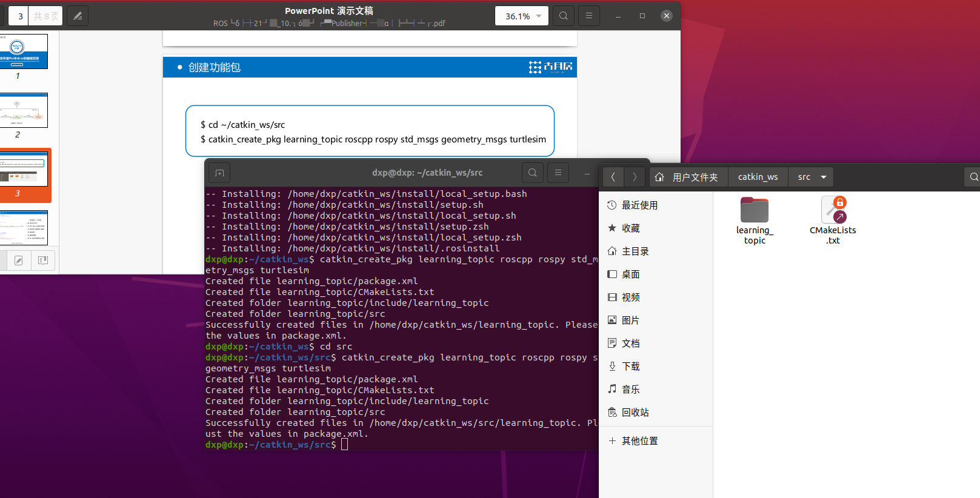980x498 pixels.
Task: Open 收藏 (Starred) in Files sidebar
Action: click(x=656, y=228)
